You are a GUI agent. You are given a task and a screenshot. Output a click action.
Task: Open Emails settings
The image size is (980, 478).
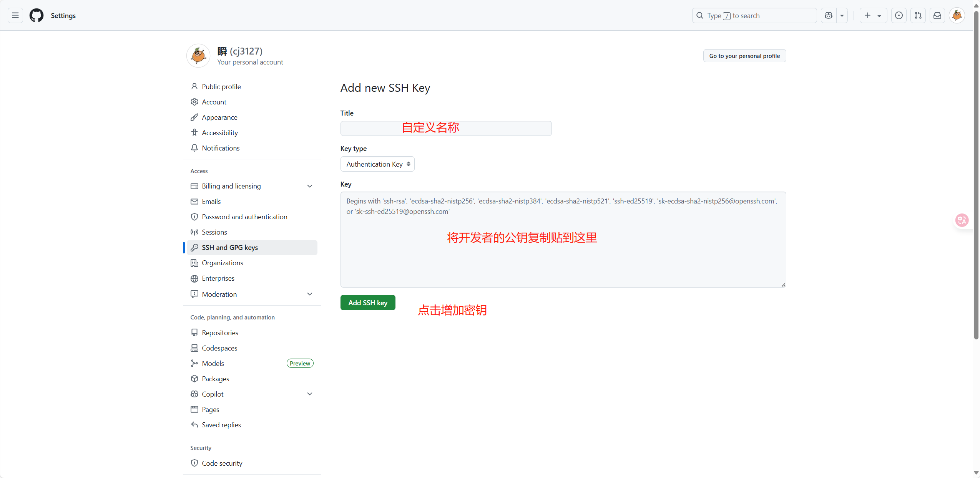pyautogui.click(x=252, y=201)
